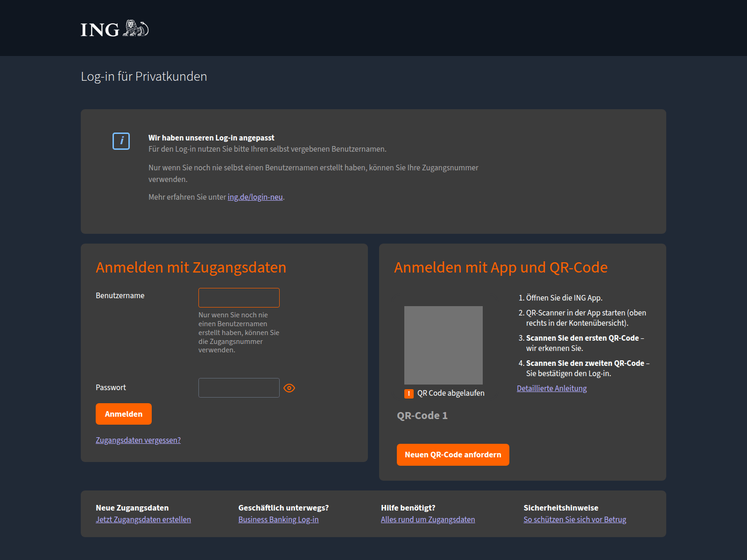Focus the Passwort input field
The image size is (747, 560).
tap(239, 388)
